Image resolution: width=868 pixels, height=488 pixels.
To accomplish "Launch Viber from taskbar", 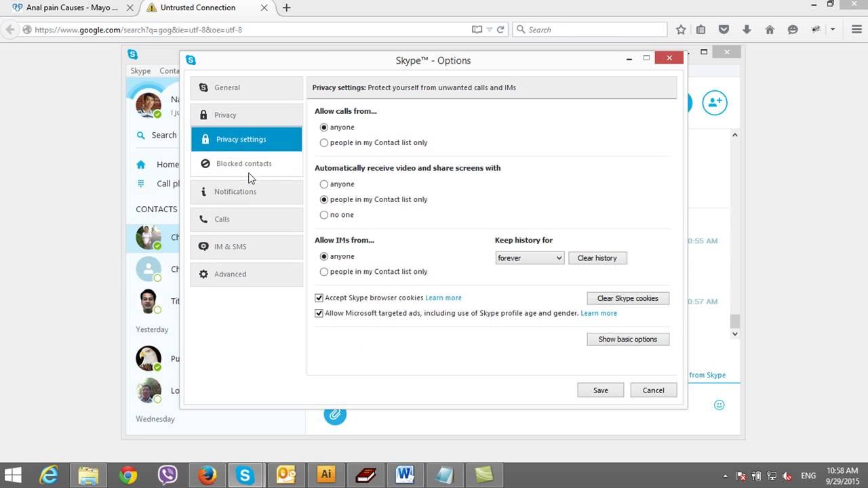I will pyautogui.click(x=167, y=475).
